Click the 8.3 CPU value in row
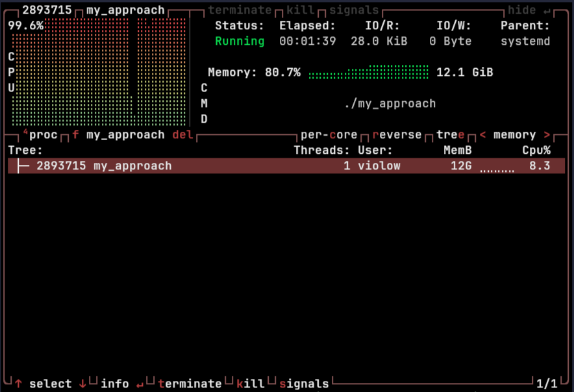Viewport: 574px width, 392px height. [x=540, y=165]
